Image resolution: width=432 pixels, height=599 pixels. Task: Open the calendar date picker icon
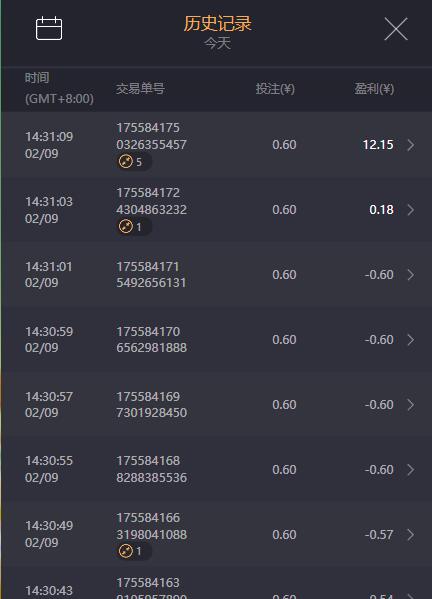click(49, 28)
